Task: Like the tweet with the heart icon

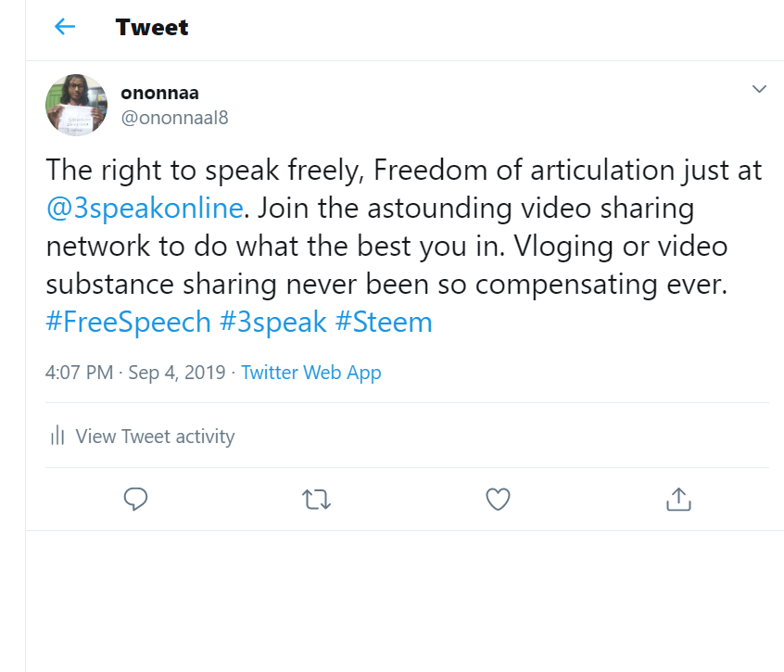Action: click(x=498, y=499)
